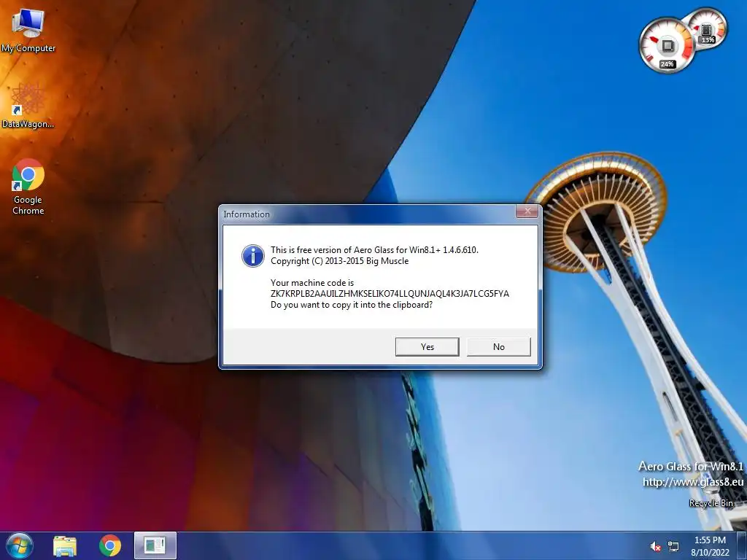Click the RAM meter gadget showing 13%
747x560 pixels.
[x=708, y=28]
